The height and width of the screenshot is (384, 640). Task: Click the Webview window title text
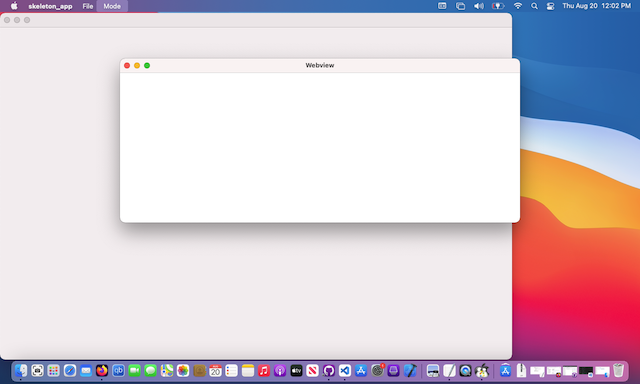320,65
